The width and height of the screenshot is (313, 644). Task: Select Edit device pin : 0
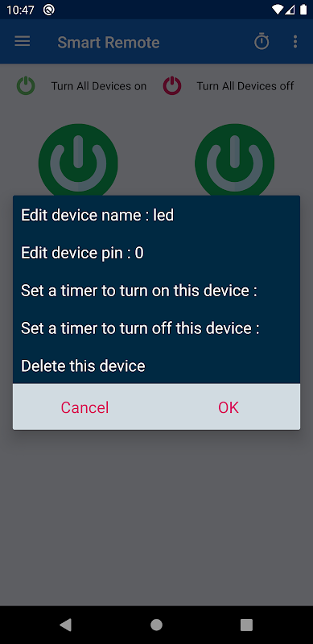[x=156, y=253]
